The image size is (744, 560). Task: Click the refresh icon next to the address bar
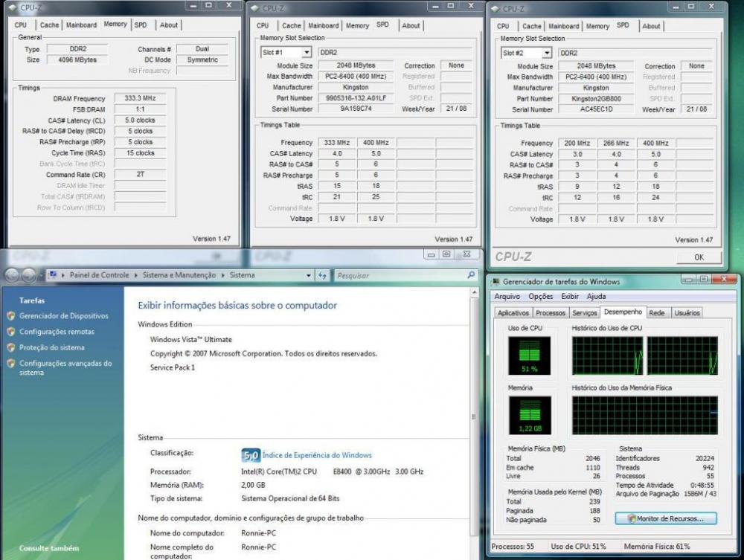[x=322, y=275]
